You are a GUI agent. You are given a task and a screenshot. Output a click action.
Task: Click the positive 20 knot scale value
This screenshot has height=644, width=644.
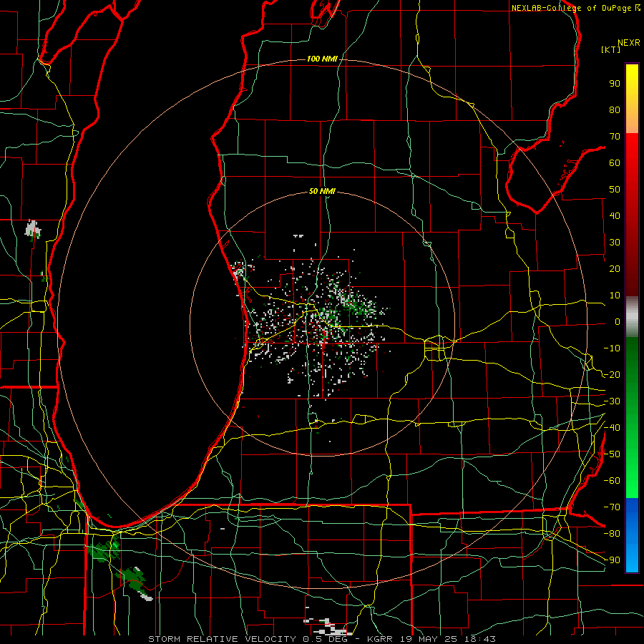615,269
